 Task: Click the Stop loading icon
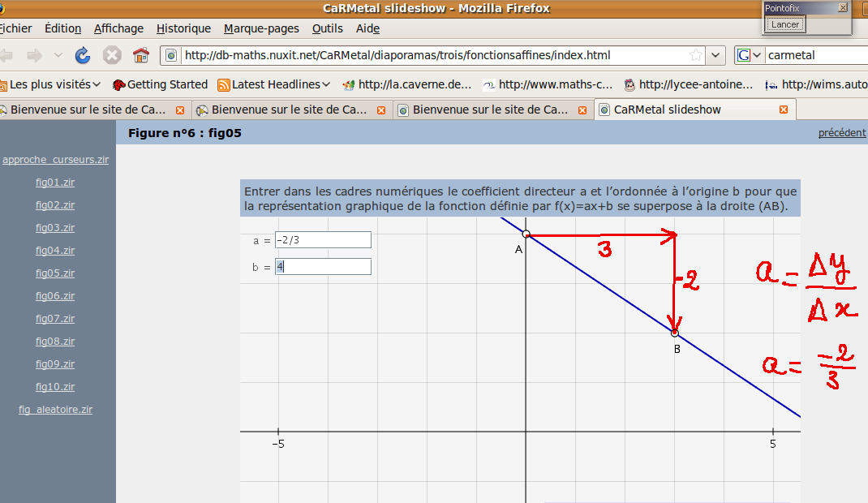click(112, 55)
